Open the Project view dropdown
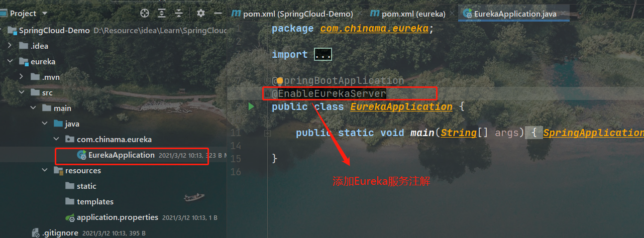This screenshot has height=238, width=644. click(45, 13)
